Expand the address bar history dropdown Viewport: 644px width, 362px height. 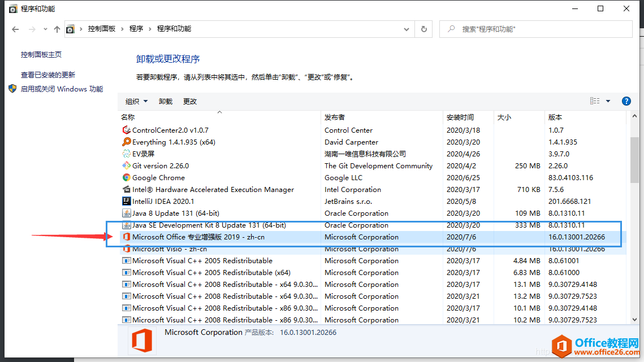point(406,29)
